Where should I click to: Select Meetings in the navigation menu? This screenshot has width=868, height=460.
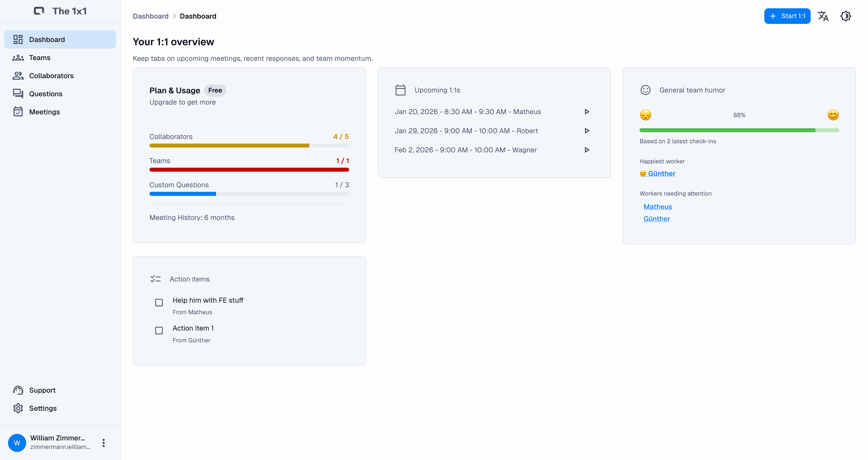(x=45, y=111)
